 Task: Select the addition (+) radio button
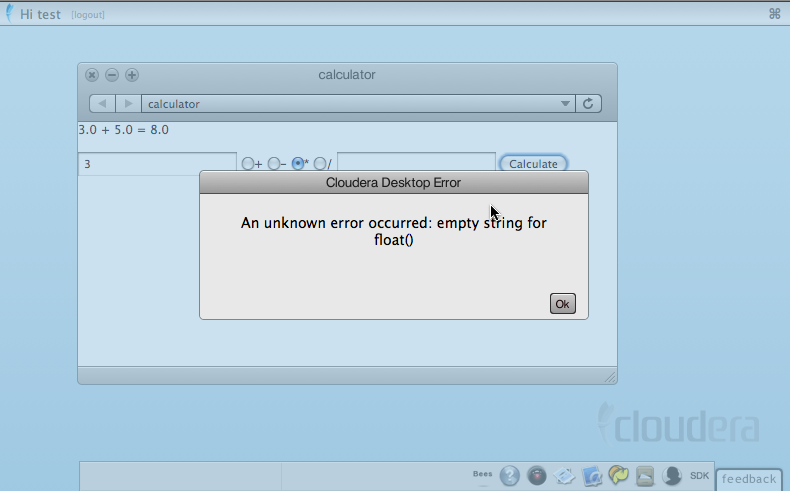[248, 164]
